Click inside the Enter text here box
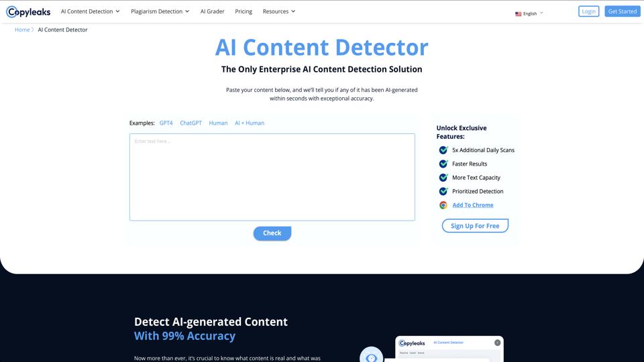 272,177
